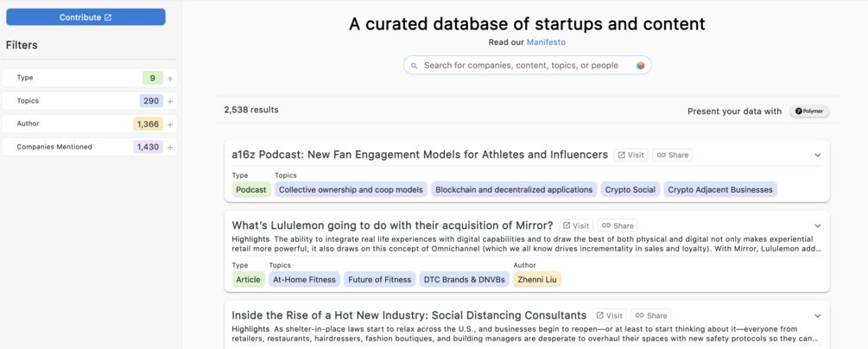Visit the a16z Podcast entry
Viewport: 868px width, 349px height.
click(630, 155)
